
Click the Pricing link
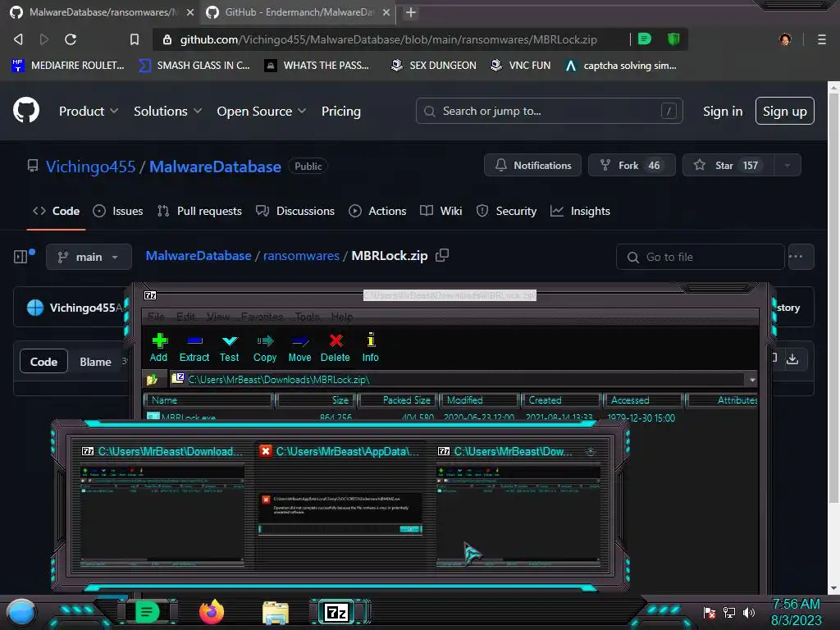(x=340, y=111)
